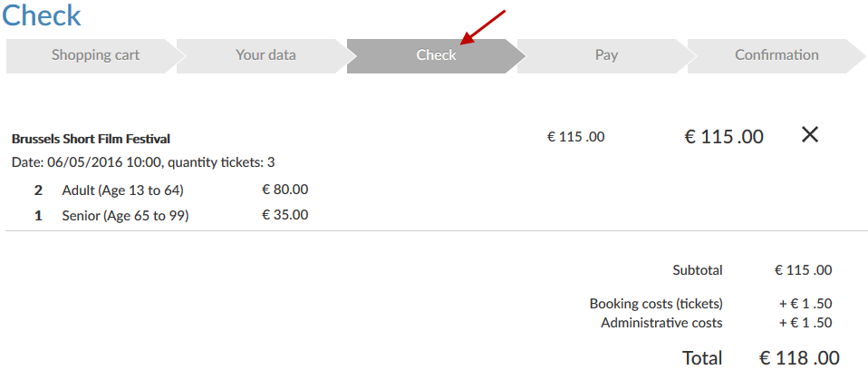
Task: Click the large € 115.00 item total
Action: [x=723, y=137]
